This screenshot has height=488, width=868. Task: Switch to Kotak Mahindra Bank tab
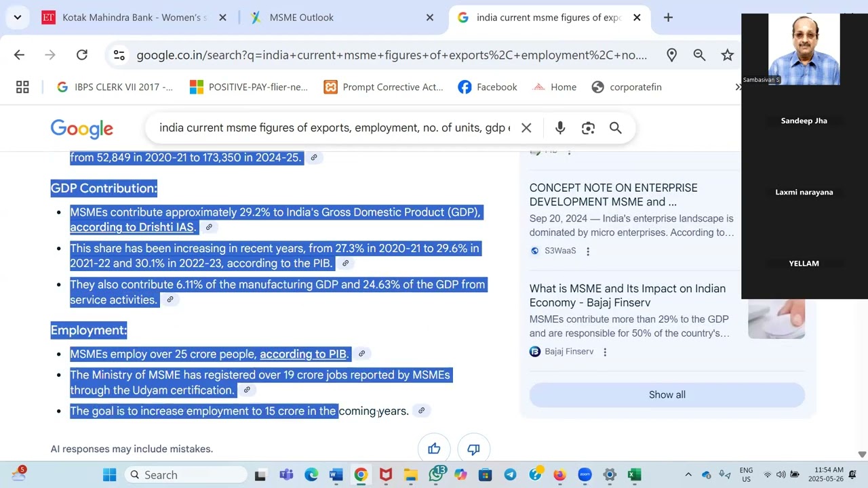[x=134, y=18]
